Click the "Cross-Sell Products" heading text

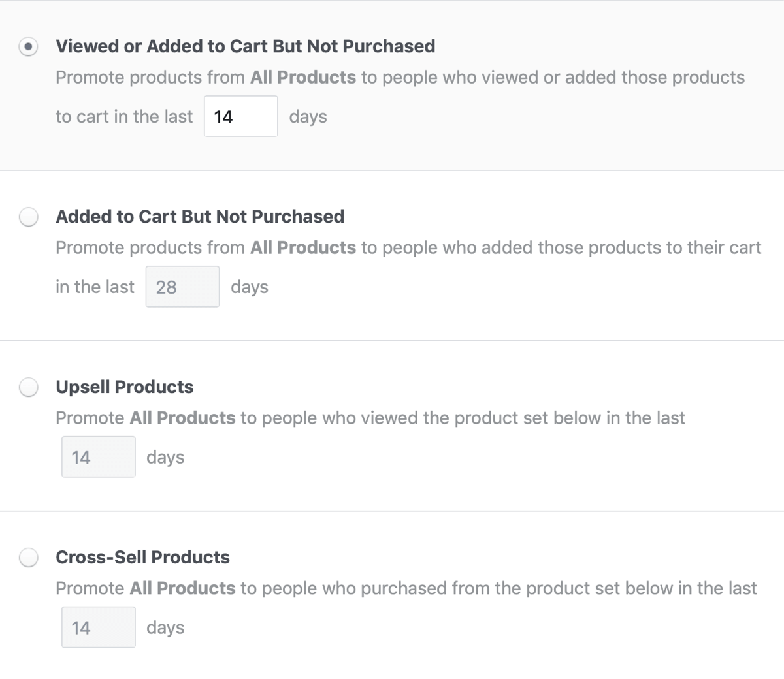click(x=143, y=558)
